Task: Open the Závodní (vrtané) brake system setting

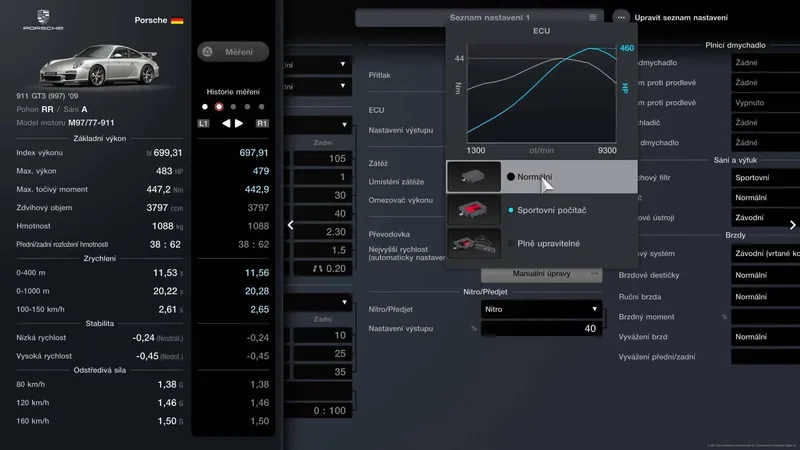Action: (765, 254)
